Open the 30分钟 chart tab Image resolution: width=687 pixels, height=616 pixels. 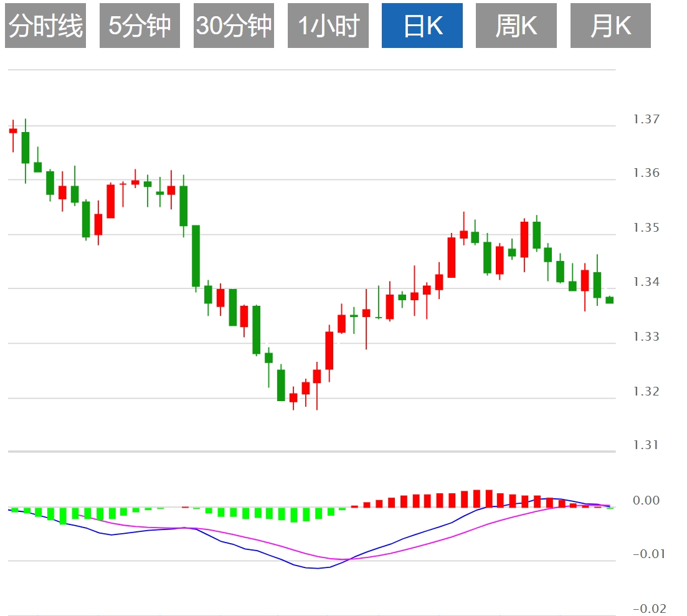click(234, 26)
